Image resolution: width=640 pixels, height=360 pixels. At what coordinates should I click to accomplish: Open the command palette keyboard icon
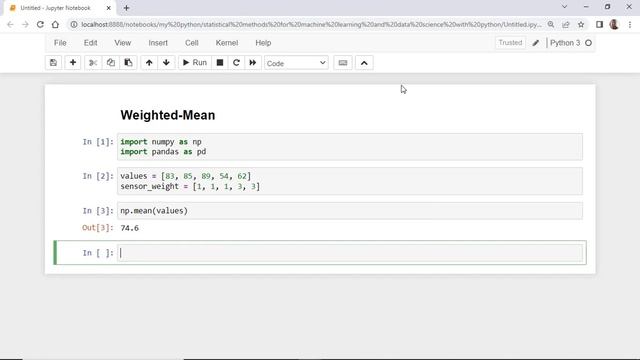point(343,63)
